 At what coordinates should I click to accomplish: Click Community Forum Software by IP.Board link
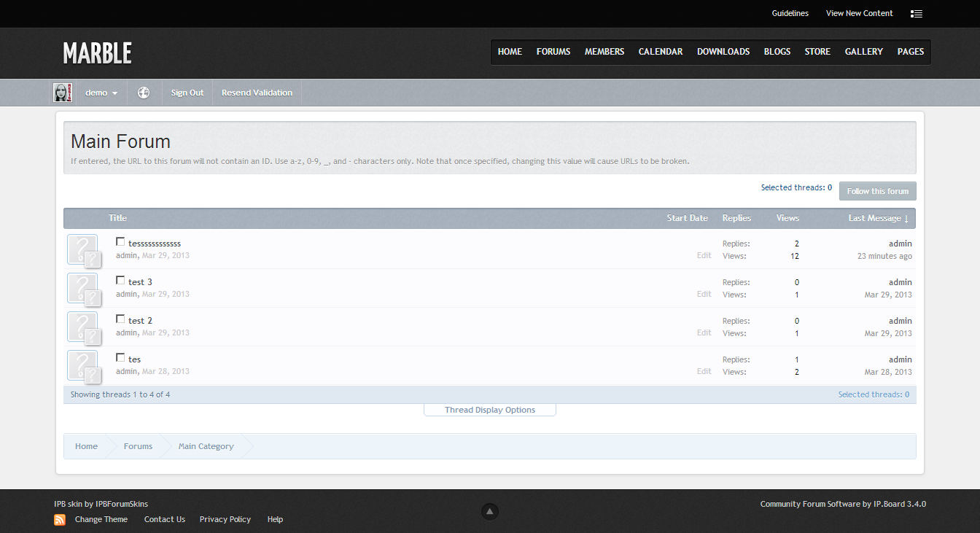pos(843,504)
